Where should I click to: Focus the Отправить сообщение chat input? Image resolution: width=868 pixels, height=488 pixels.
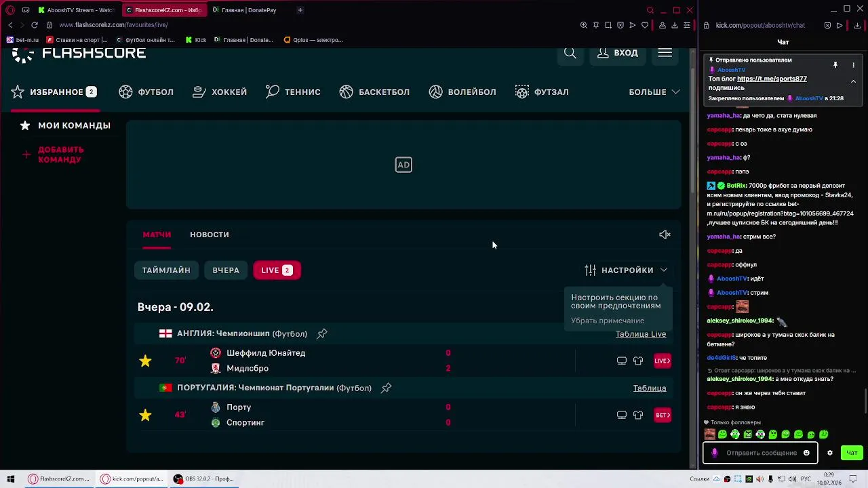[x=762, y=453]
